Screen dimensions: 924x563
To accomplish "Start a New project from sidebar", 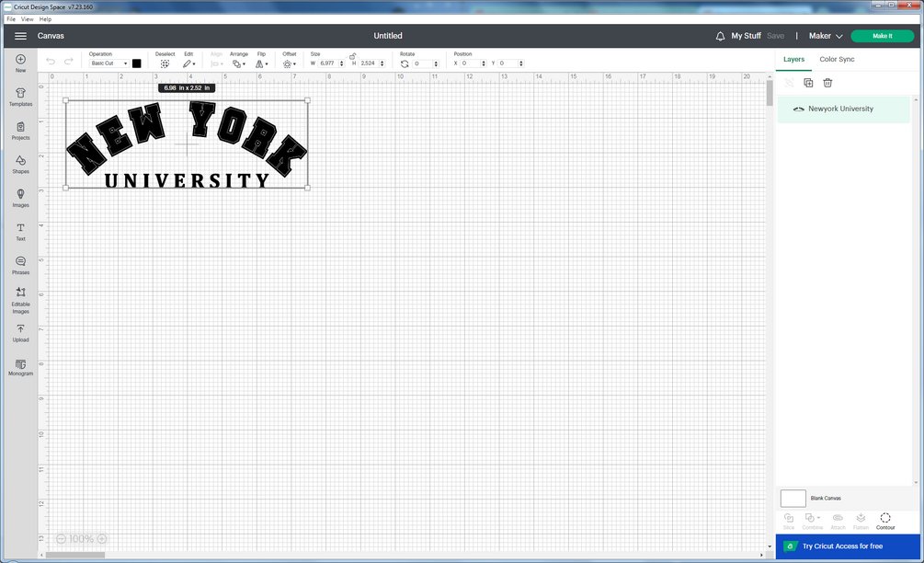I will click(20, 63).
